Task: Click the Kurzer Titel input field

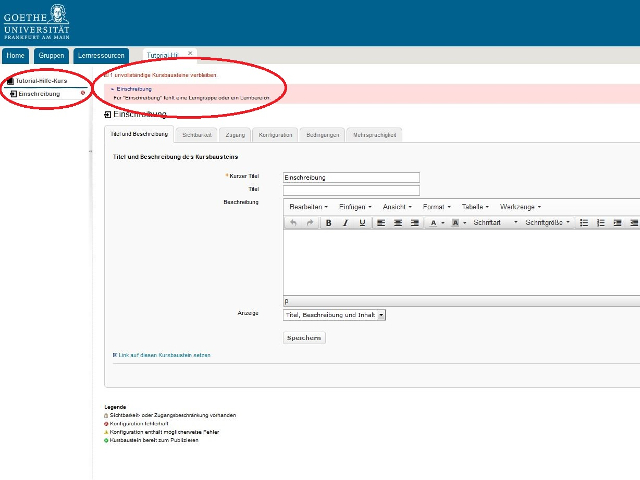Action: click(x=351, y=177)
